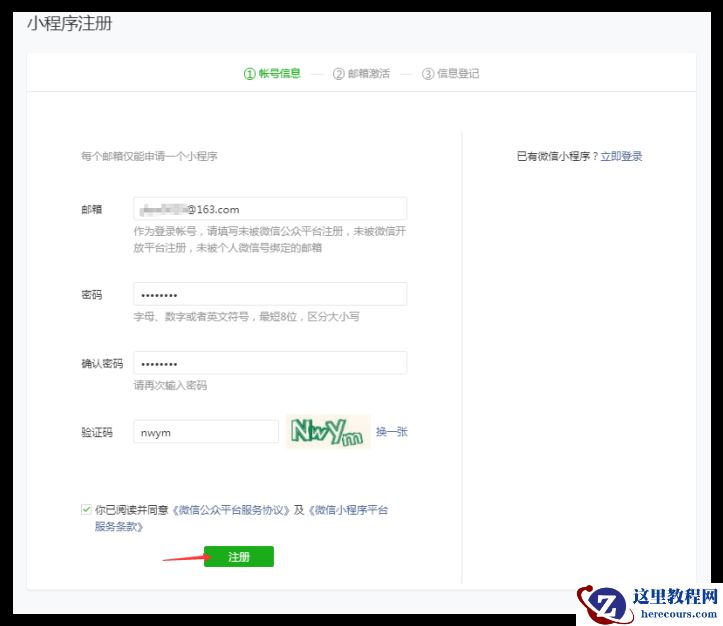
Task: Toggle the agreement checkbox for service terms
Action: [x=86, y=510]
